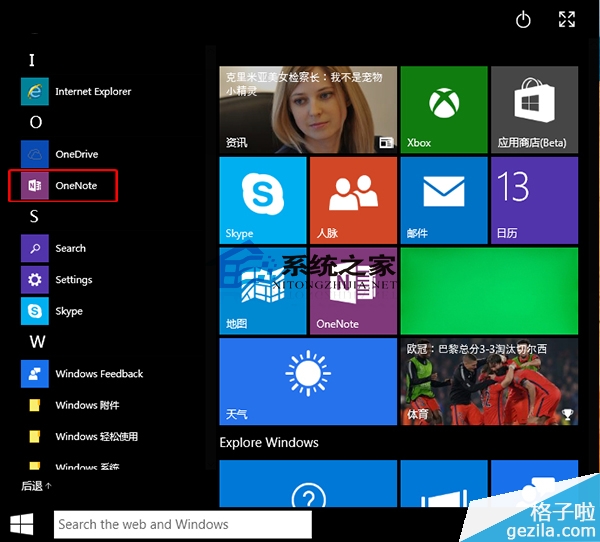600x542 pixels.
Task: Open the 应用商店(Beta) store tile
Action: [535, 110]
